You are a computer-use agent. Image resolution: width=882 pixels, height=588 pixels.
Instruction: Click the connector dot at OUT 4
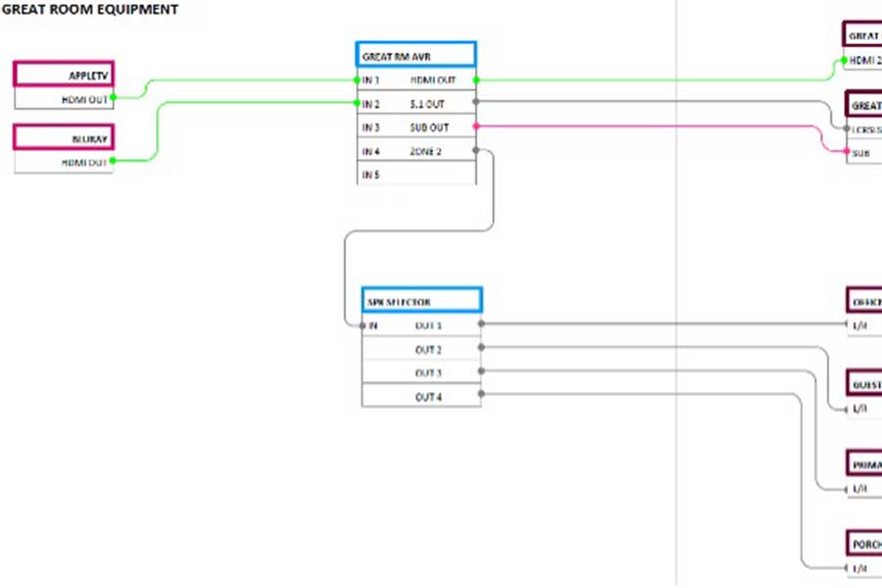tap(481, 394)
